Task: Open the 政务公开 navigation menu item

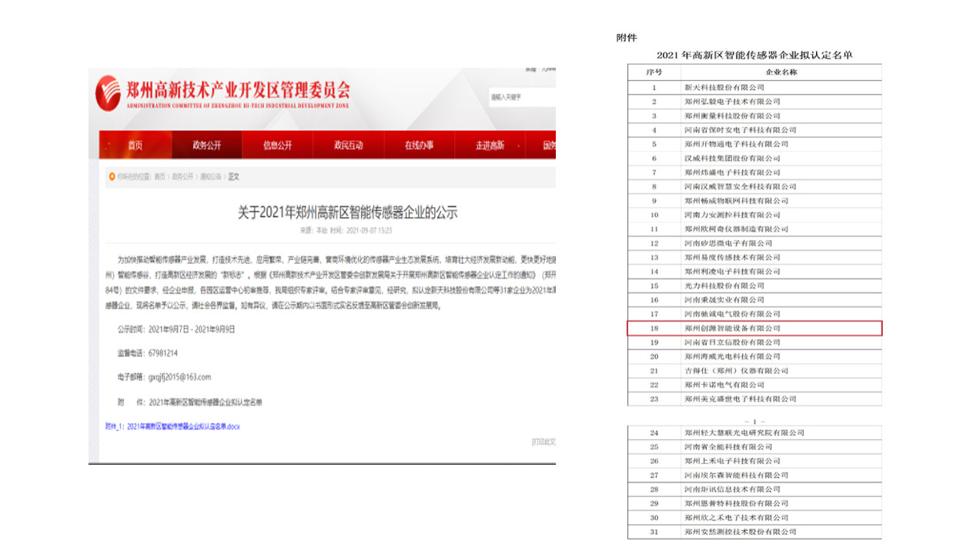Action: point(206,145)
